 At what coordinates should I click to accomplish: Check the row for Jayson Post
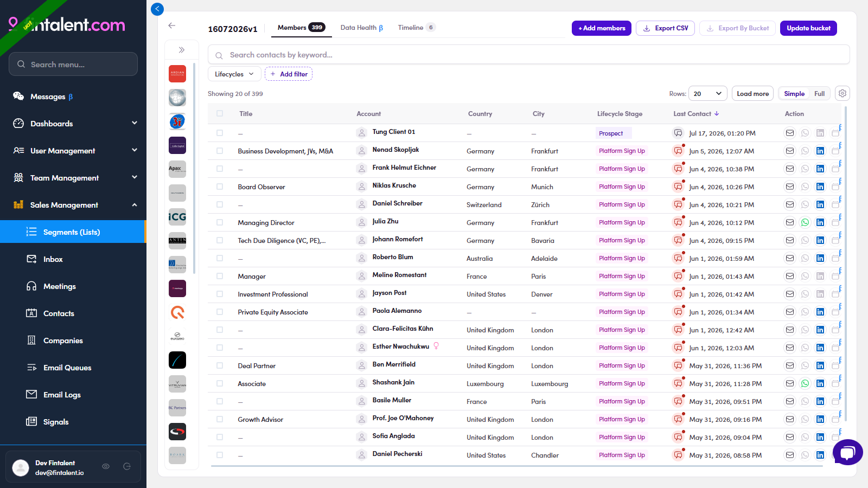pos(220,294)
